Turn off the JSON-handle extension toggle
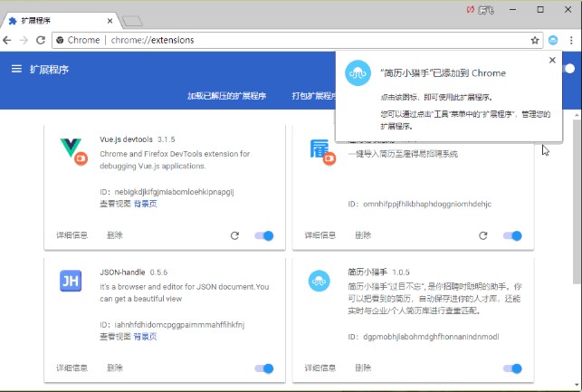 [264, 368]
